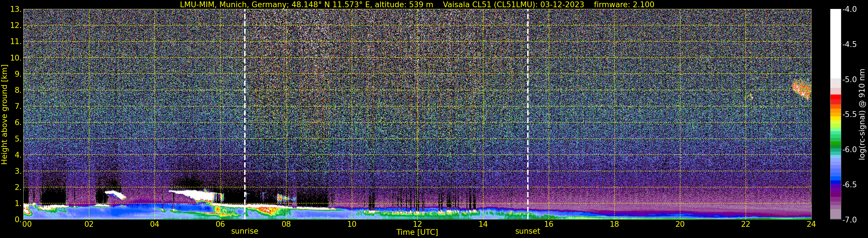The width and height of the screenshot is (868, 238).
Task: Click the '12' time axis tick label
Action: tap(417, 224)
